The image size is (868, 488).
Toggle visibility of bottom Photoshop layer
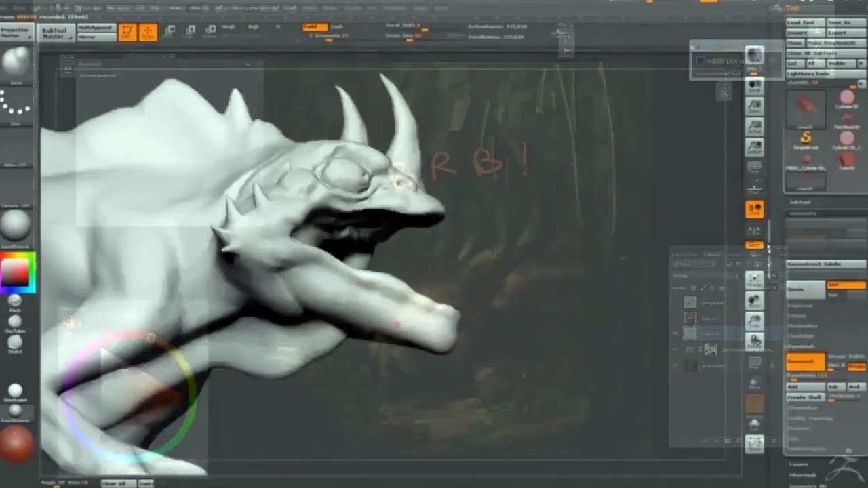pos(675,366)
